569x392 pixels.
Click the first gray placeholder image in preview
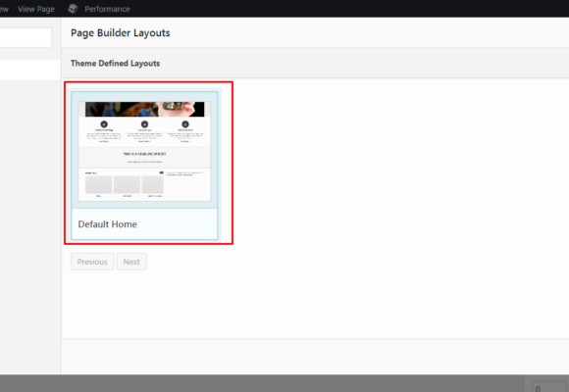(99, 184)
